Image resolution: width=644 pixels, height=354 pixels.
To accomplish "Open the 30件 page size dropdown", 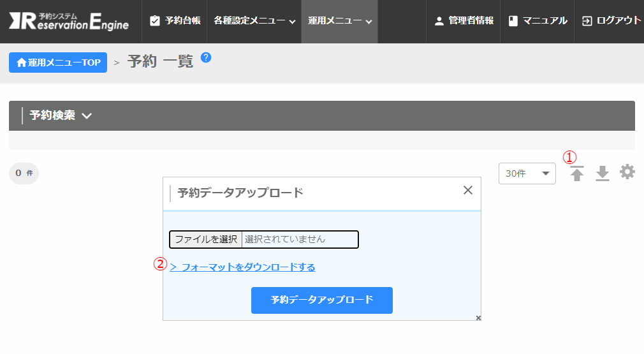I will [527, 173].
